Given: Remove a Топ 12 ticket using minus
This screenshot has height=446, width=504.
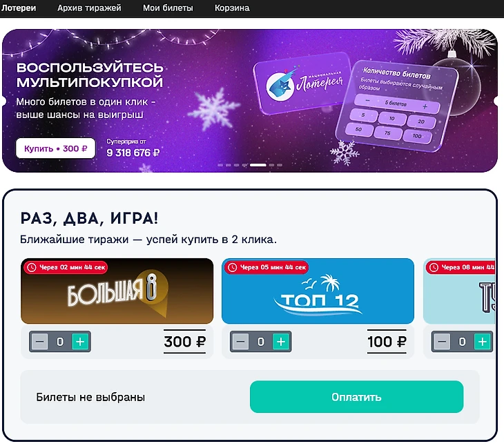Looking at the screenshot, I should (240, 342).
